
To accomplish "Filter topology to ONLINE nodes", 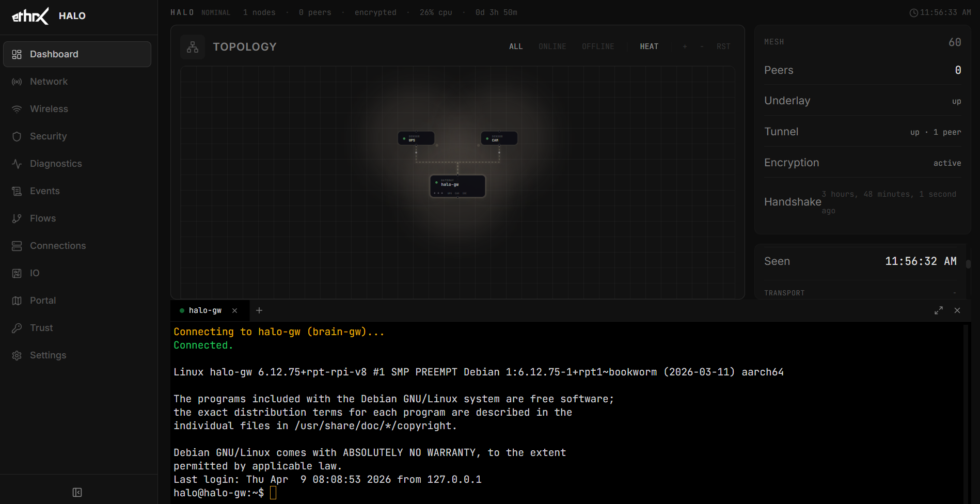I will point(552,46).
